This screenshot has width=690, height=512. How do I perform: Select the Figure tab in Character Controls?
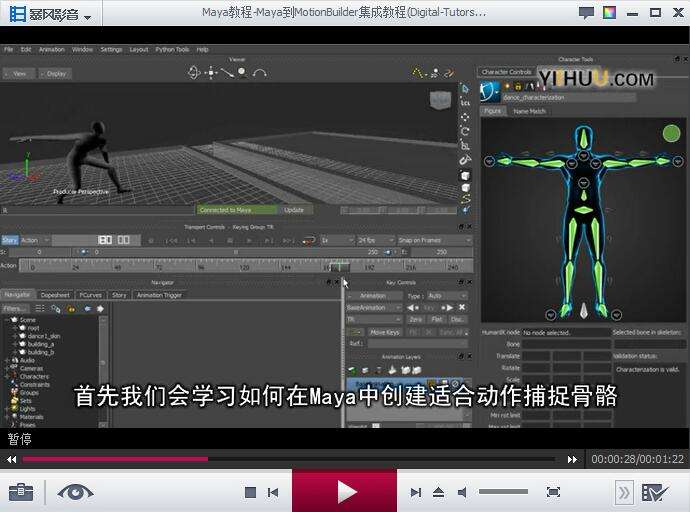pos(492,111)
